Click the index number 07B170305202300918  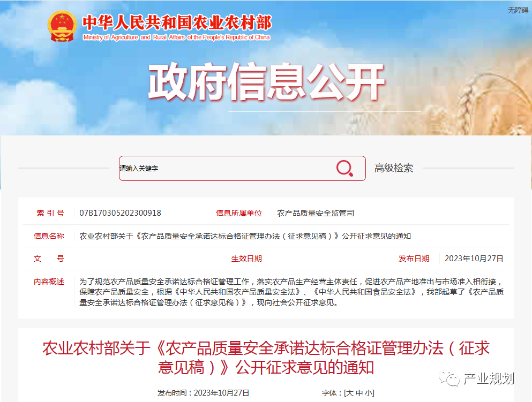120,213
